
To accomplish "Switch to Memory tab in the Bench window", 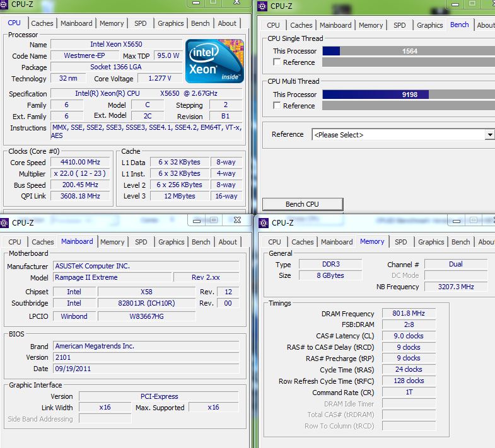I will 371,25.
